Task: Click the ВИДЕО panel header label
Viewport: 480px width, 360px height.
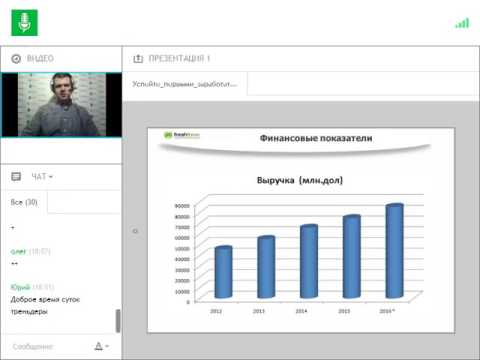Action: (x=40, y=59)
